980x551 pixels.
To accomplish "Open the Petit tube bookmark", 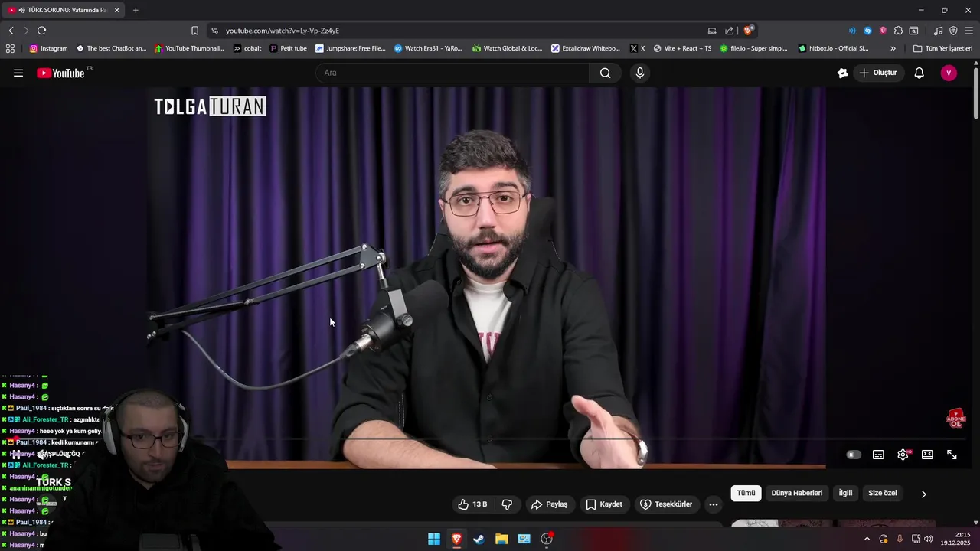I will coord(288,48).
